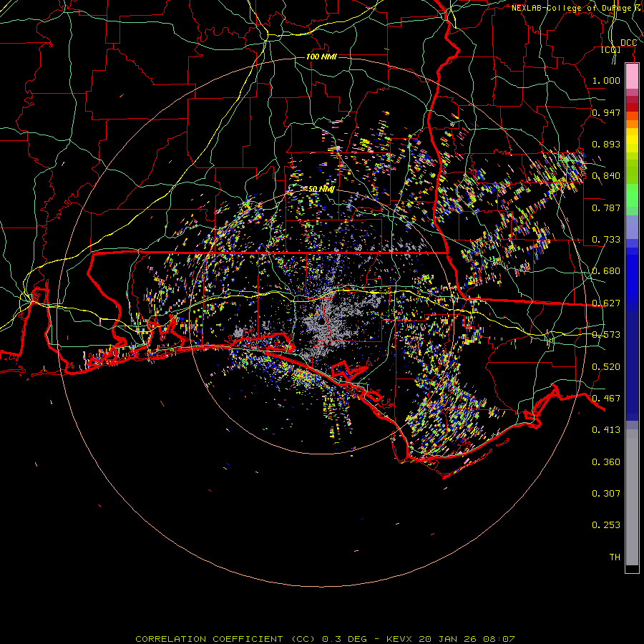Select the 0.413 legend value
The width and height of the screenshot is (644, 644).
click(x=606, y=430)
